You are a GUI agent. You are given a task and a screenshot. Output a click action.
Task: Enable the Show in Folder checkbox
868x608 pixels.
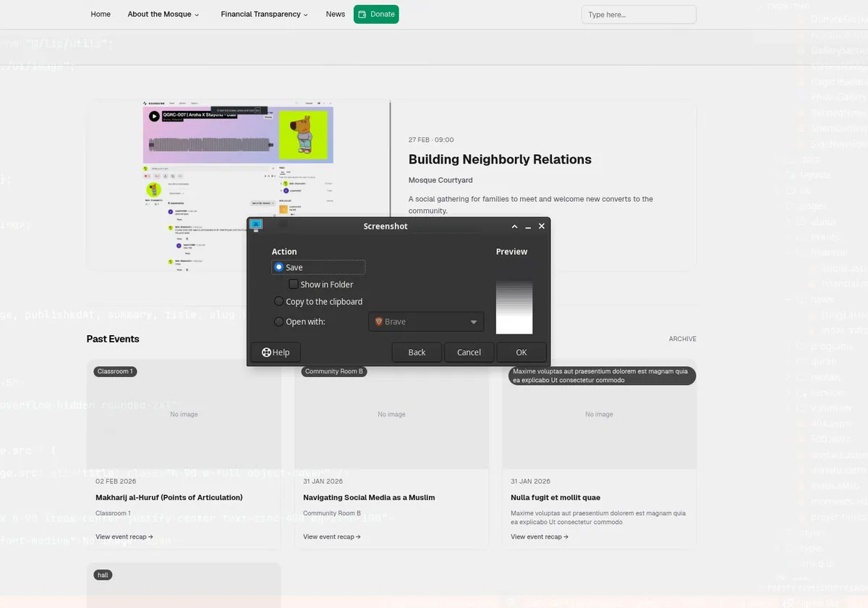click(294, 284)
